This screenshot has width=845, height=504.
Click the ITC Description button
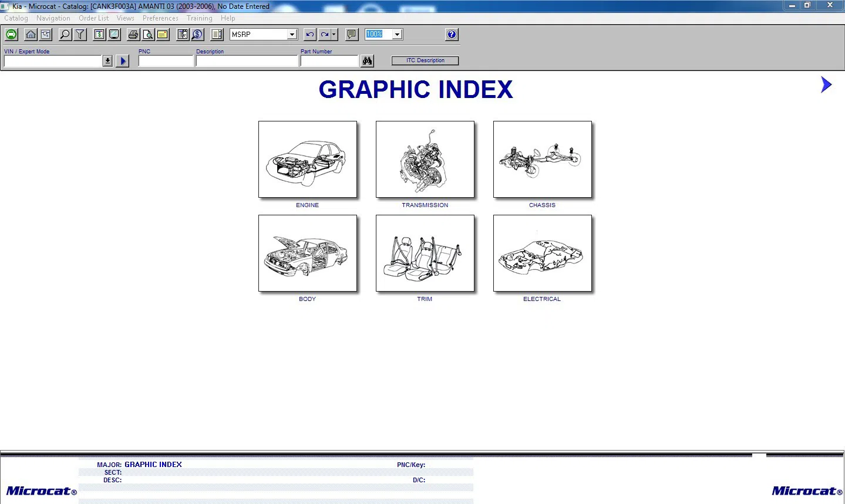coord(425,60)
